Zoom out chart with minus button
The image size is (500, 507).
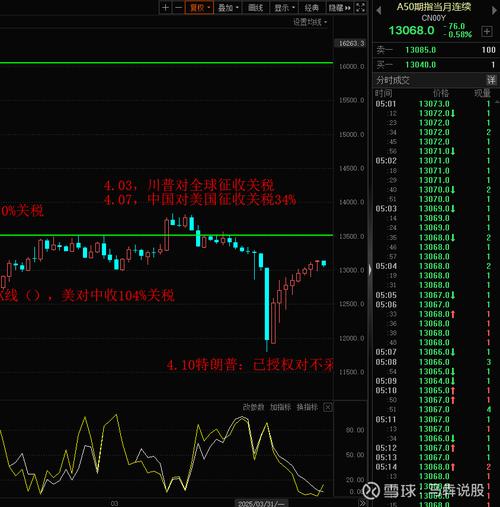(x=178, y=7)
